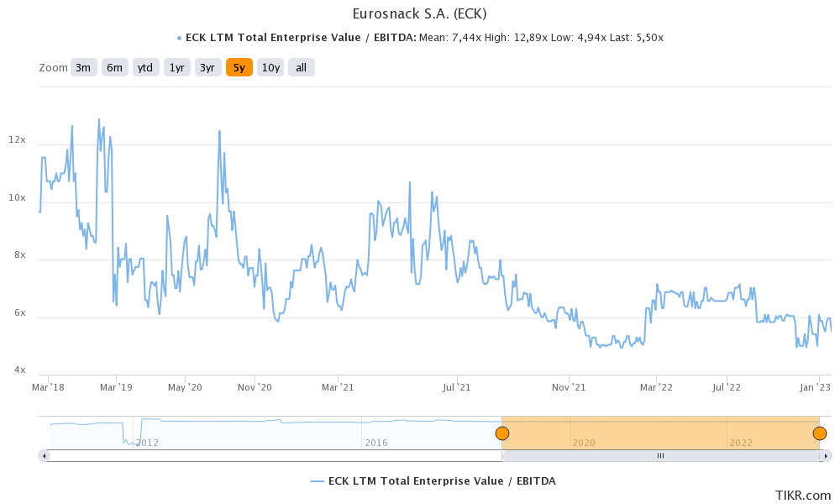Click the Mar '18 x-axis label
Viewport: 840px width, 504px height.
[x=48, y=387]
